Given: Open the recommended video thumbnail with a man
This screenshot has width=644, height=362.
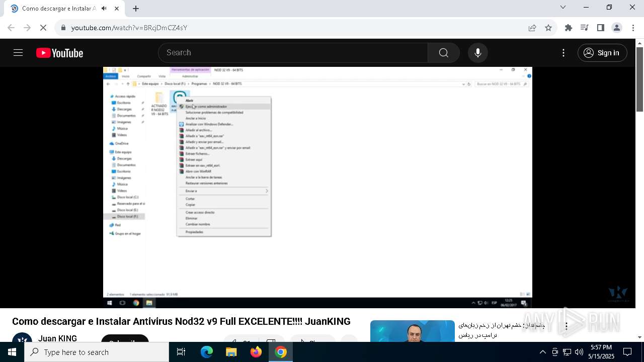Looking at the screenshot, I should [412, 331].
